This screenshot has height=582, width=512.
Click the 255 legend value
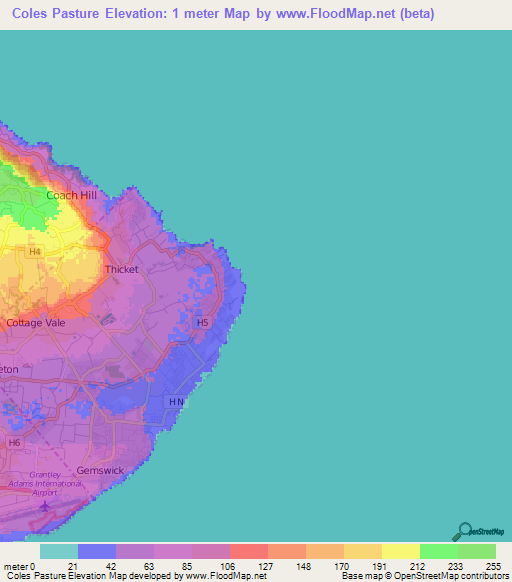(x=493, y=567)
